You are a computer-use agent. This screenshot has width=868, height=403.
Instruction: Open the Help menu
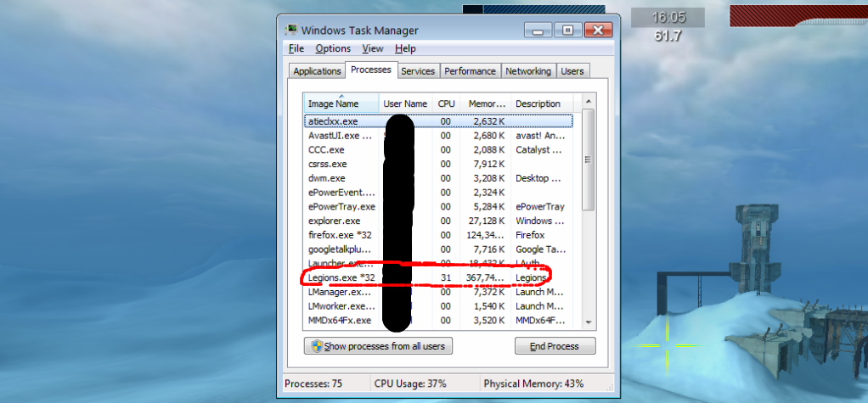tap(405, 48)
